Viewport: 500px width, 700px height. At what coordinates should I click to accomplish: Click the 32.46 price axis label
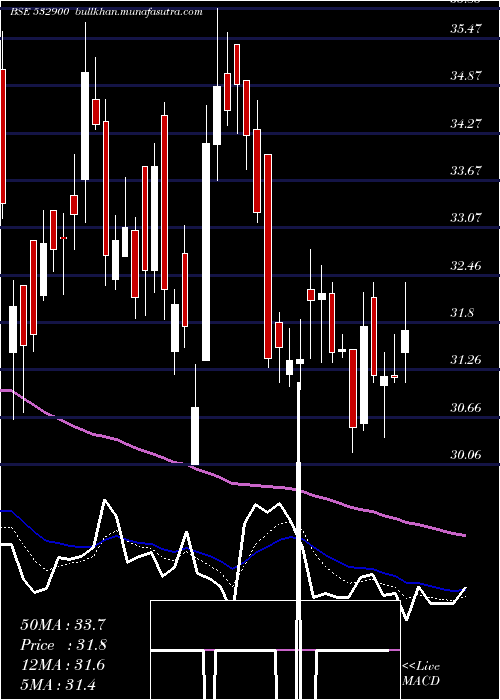466,266
